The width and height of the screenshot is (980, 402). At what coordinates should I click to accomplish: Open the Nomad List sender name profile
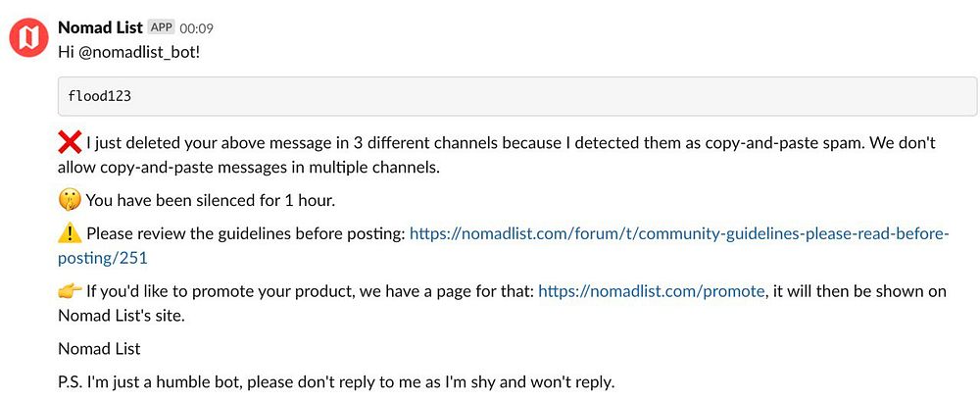pos(100,27)
